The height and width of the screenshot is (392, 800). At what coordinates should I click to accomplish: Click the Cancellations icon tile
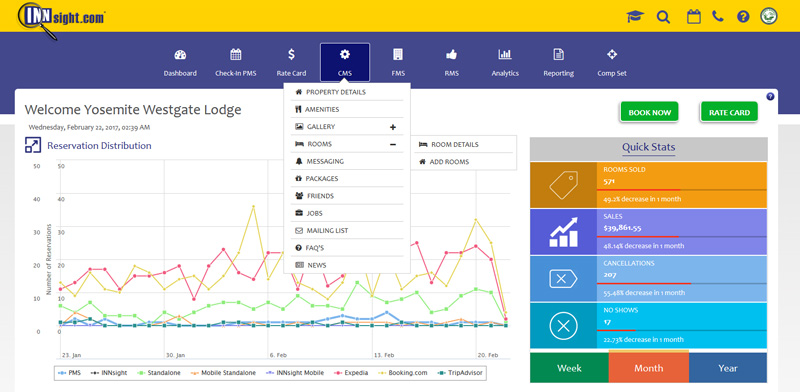point(563,279)
